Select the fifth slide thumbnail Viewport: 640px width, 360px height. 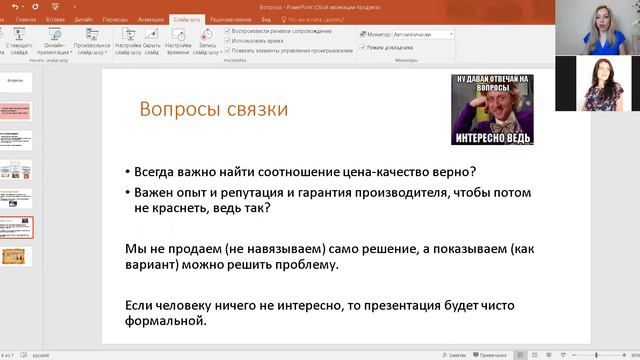click(16, 199)
